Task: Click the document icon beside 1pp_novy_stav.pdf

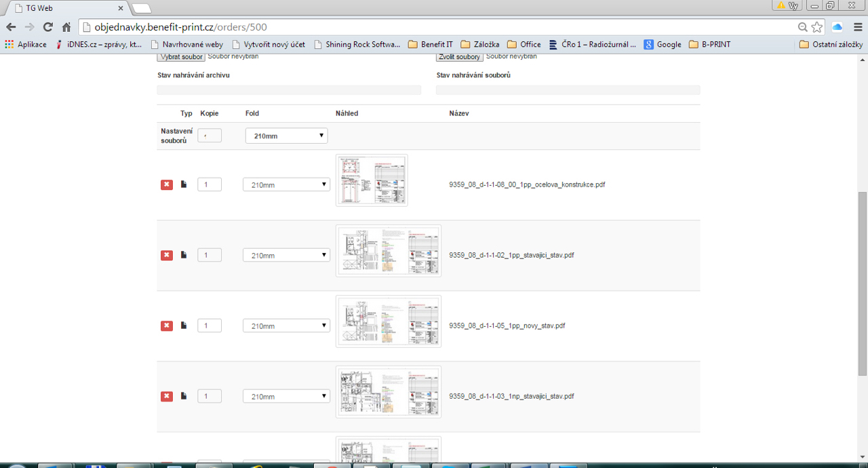Action: coord(184,326)
